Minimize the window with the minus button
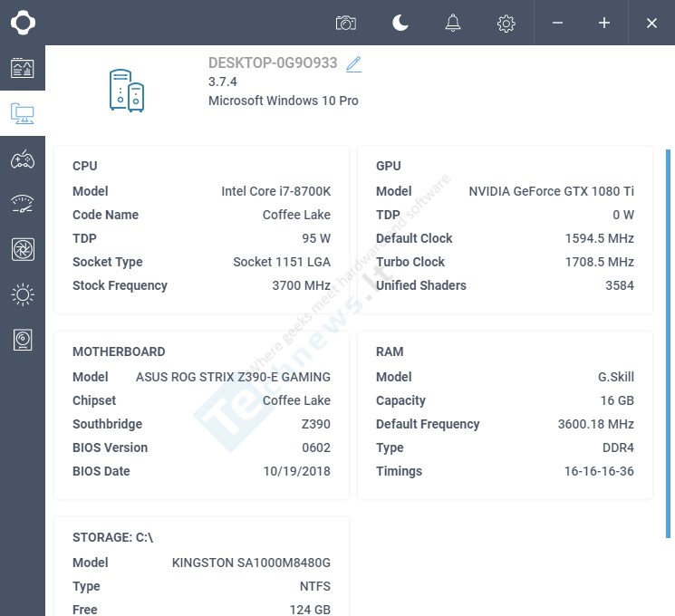The height and width of the screenshot is (616, 675). pyautogui.click(x=557, y=23)
